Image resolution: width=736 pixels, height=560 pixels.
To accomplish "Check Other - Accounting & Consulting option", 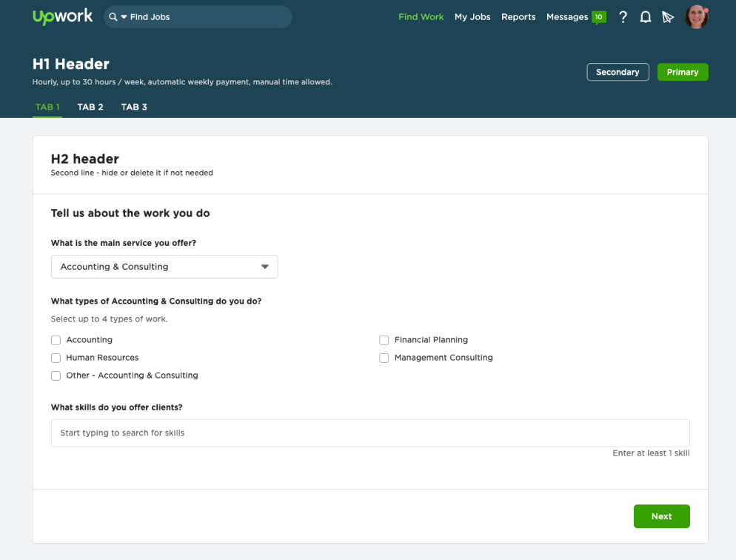I will point(56,376).
